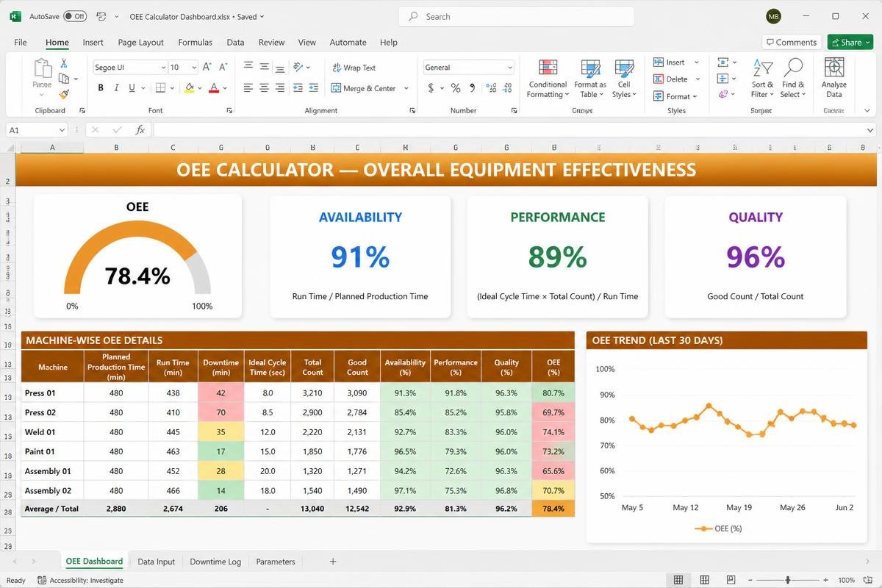Click the Paste clipboard icon

[43, 69]
